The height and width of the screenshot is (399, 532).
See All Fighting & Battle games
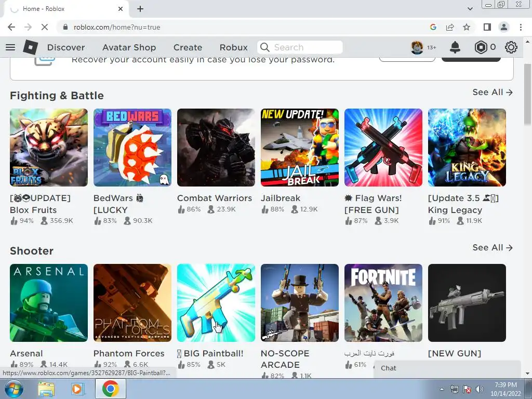[x=493, y=92]
